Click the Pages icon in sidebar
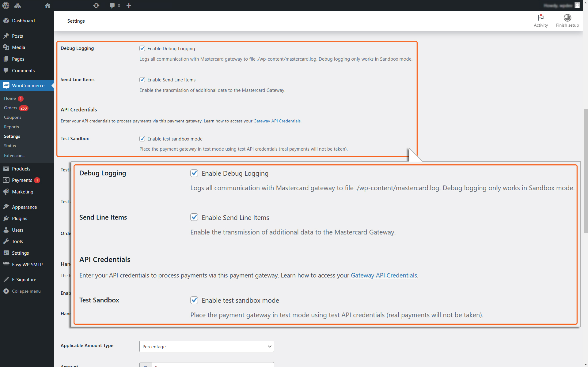The height and width of the screenshot is (367, 588). click(6, 59)
